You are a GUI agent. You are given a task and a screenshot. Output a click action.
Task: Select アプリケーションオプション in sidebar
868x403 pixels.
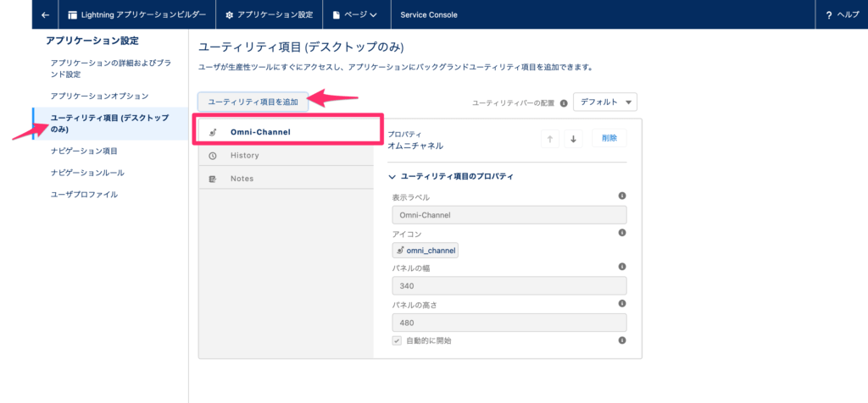(99, 96)
